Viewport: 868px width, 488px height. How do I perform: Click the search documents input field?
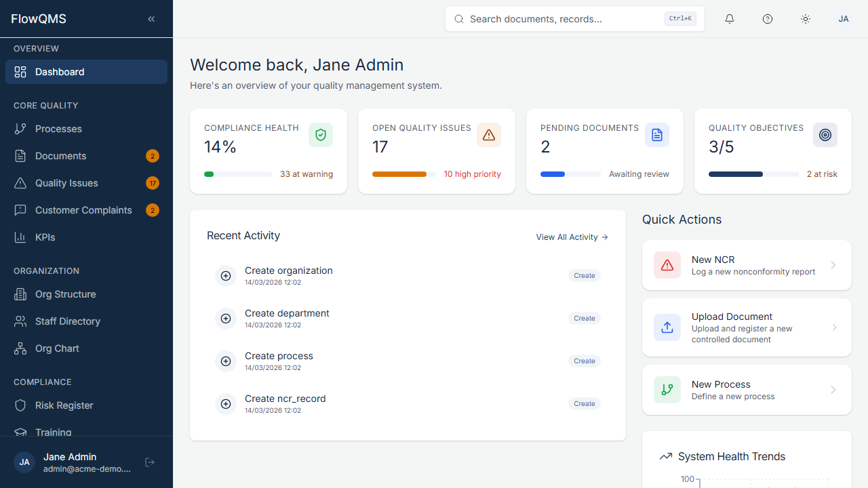[574, 19]
